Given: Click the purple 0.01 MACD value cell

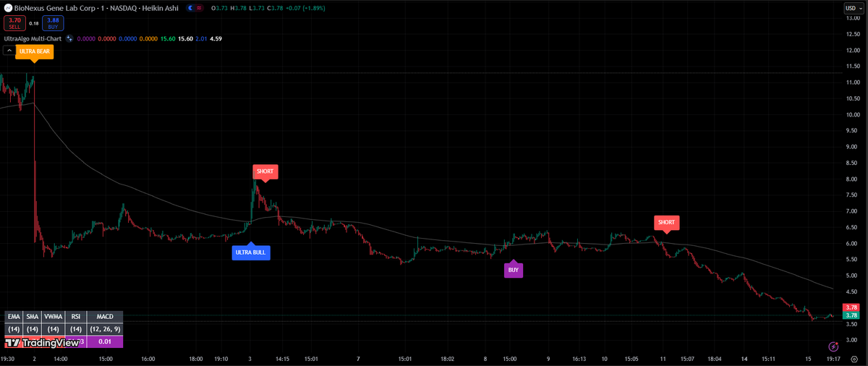Looking at the screenshot, I should 105,341.
